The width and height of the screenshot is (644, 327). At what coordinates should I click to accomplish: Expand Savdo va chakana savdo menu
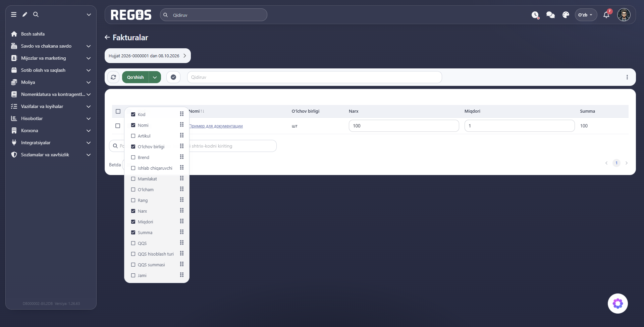(x=51, y=46)
